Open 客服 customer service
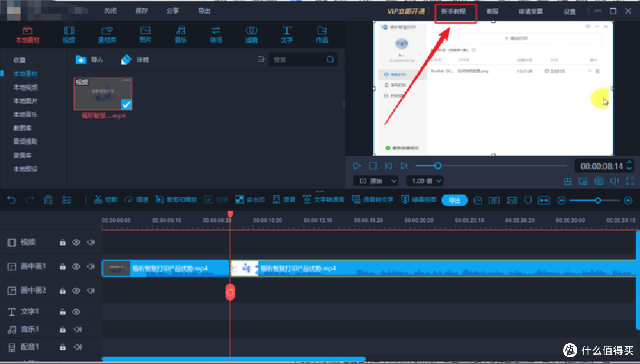The width and height of the screenshot is (640, 364). [492, 11]
